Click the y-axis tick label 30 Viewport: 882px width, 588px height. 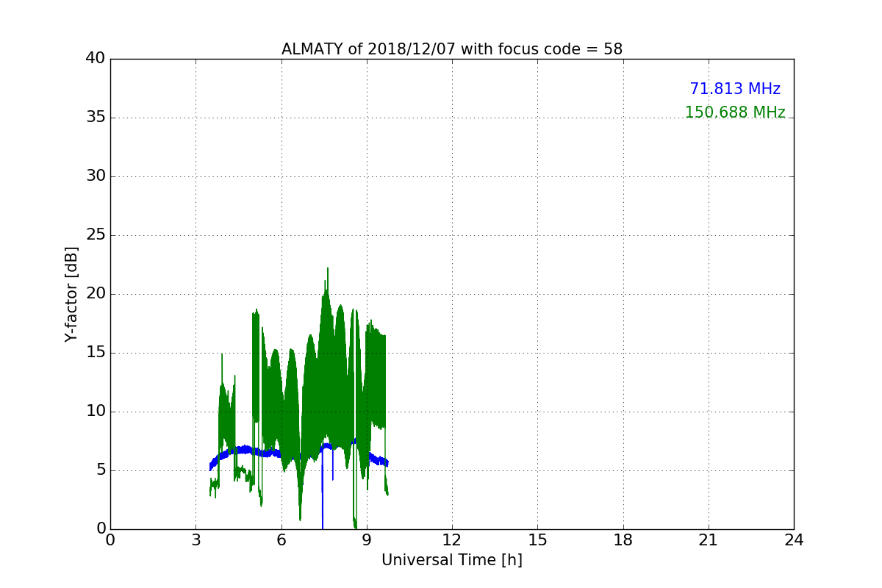(96, 176)
